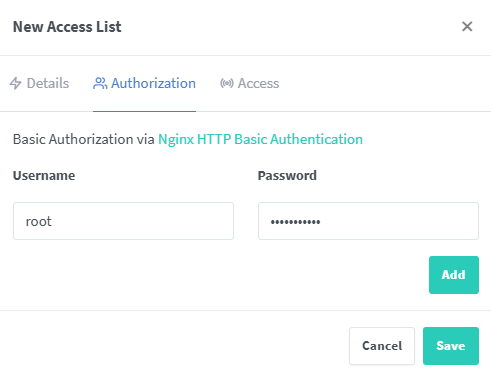
Task: Click the lightning bolt Details icon
Action: pyautogui.click(x=15, y=83)
